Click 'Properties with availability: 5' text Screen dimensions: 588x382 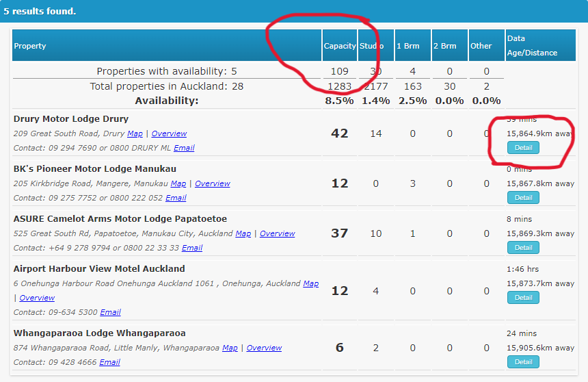[167, 71]
